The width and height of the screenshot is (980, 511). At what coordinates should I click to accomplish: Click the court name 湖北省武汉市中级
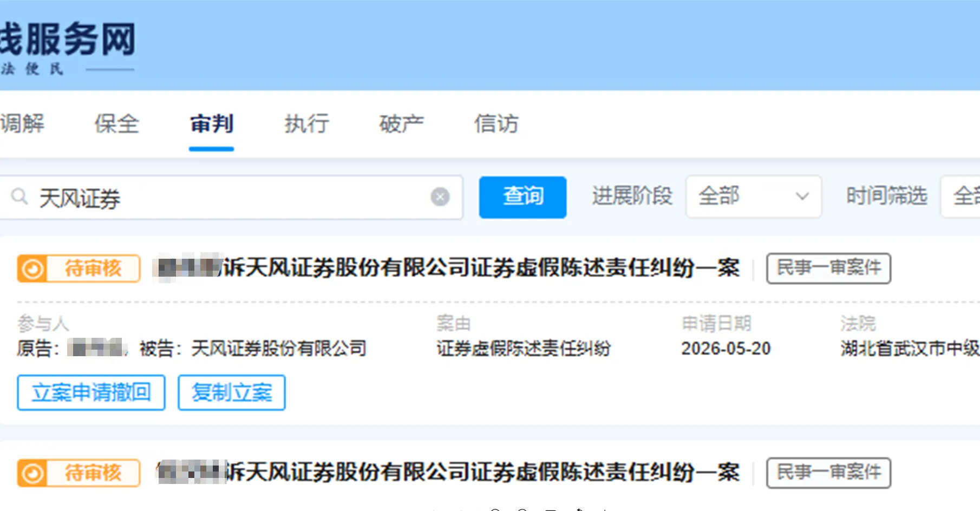tap(910, 349)
